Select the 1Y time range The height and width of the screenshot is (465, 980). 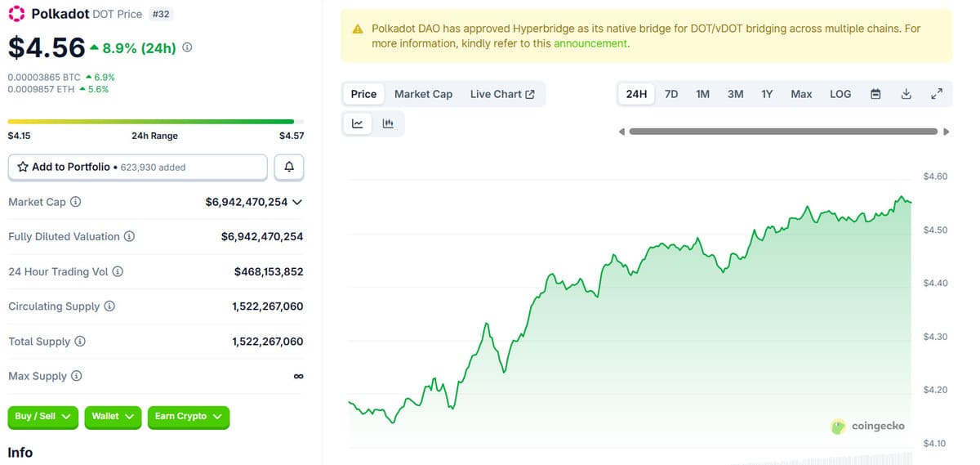[x=767, y=94]
